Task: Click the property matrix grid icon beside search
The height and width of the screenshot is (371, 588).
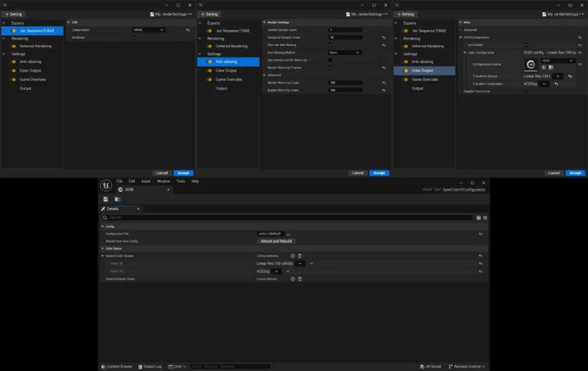Action: [479, 218]
